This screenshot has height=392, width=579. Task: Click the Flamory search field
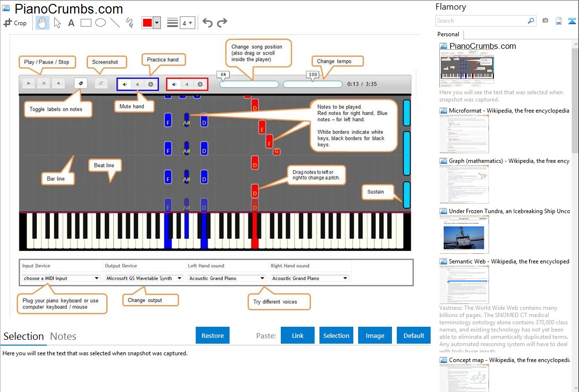[481, 21]
